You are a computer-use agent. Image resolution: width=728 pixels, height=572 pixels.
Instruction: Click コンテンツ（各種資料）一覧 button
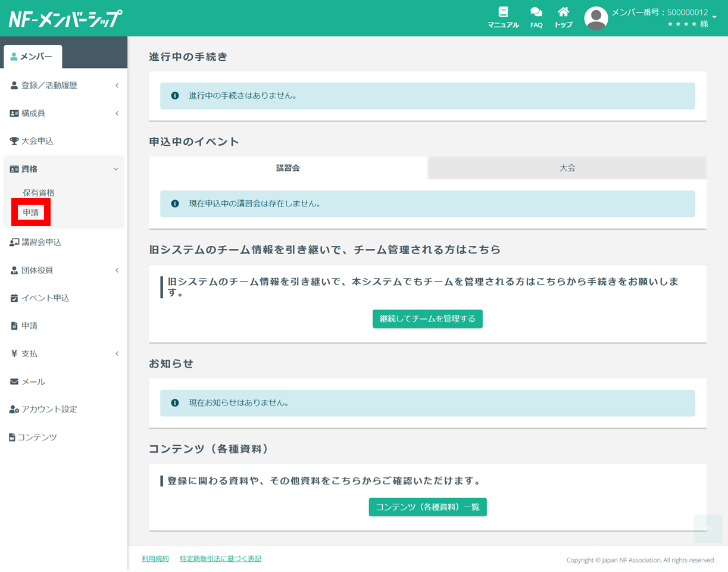[x=427, y=507]
